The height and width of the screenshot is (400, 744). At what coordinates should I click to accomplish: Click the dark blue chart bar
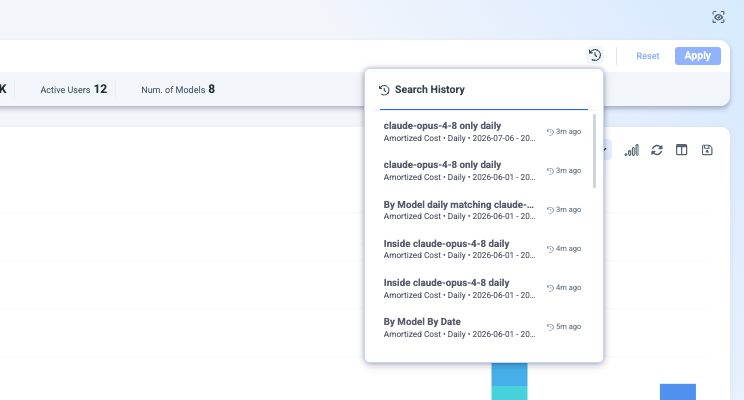coord(678,392)
